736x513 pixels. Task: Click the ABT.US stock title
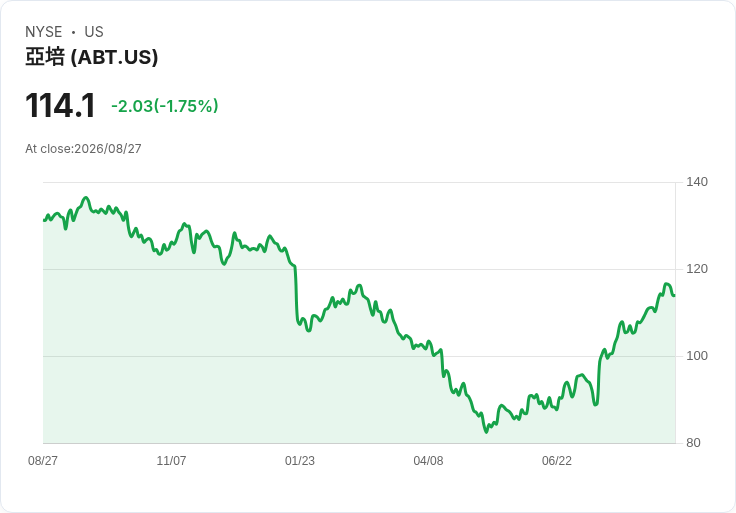click(92, 57)
